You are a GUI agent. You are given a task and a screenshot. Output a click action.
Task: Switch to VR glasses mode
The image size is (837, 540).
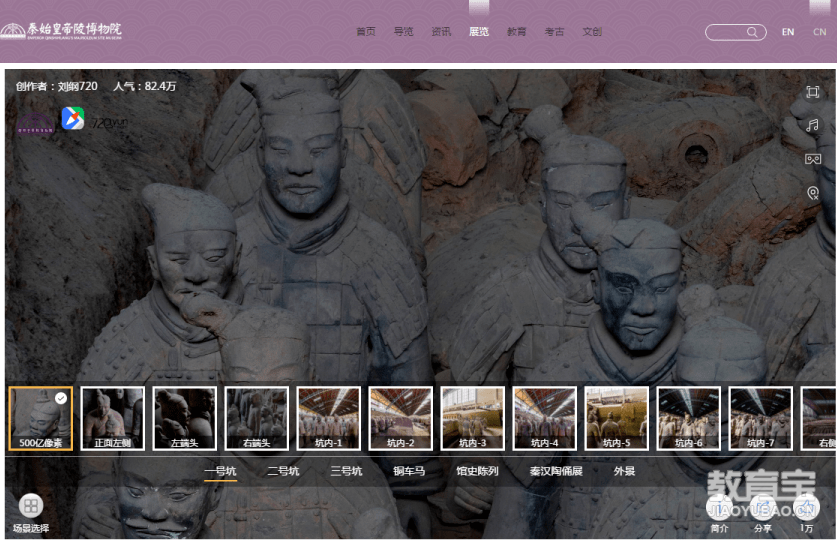click(x=812, y=159)
